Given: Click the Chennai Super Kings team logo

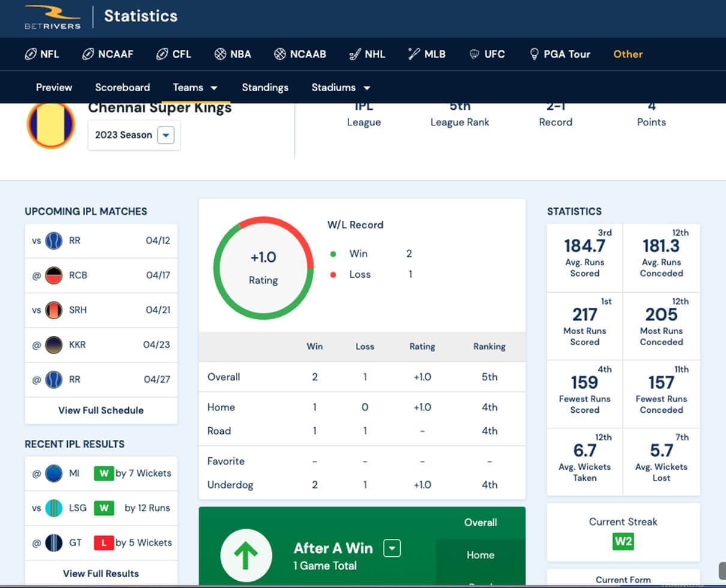Looking at the screenshot, I should [50, 125].
